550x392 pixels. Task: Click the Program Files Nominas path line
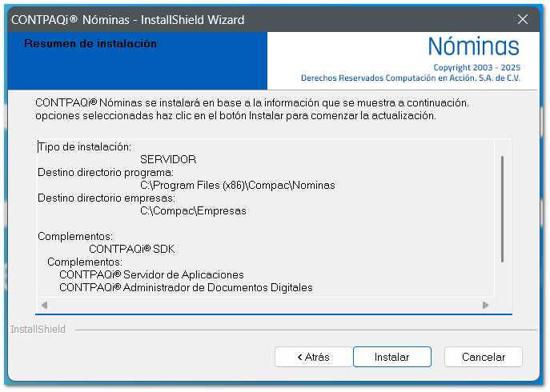[x=237, y=185]
